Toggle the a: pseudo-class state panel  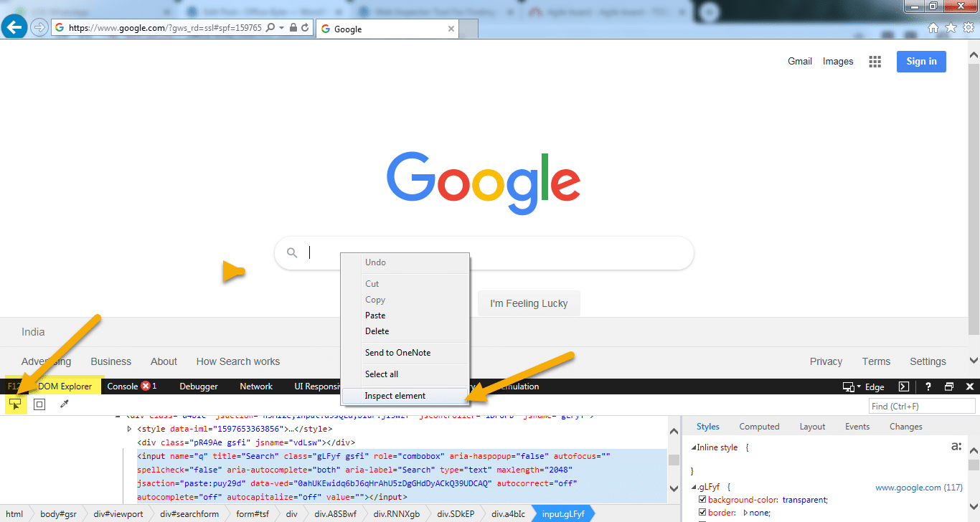pyautogui.click(x=956, y=446)
